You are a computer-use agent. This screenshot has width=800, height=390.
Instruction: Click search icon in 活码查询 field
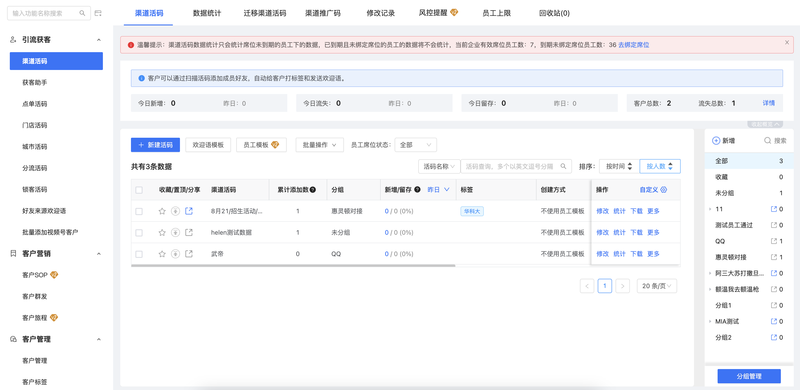coord(564,166)
